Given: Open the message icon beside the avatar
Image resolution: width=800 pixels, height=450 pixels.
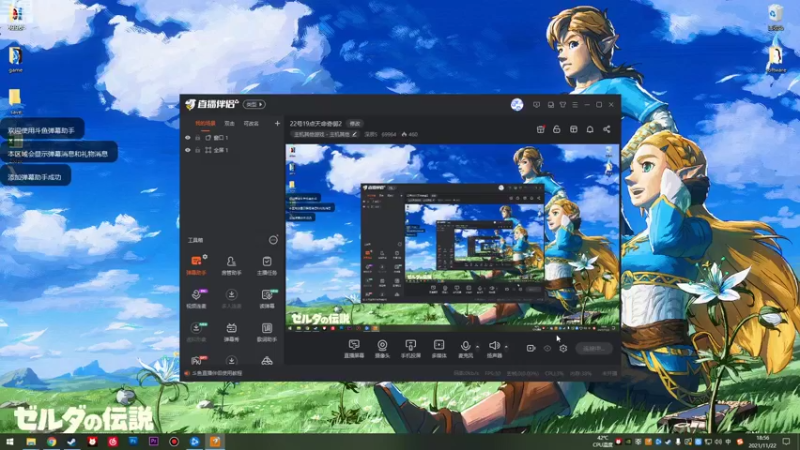Looking at the screenshot, I should (x=536, y=105).
